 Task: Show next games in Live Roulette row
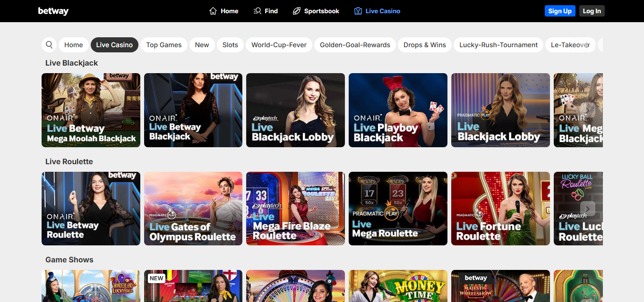tap(587, 209)
